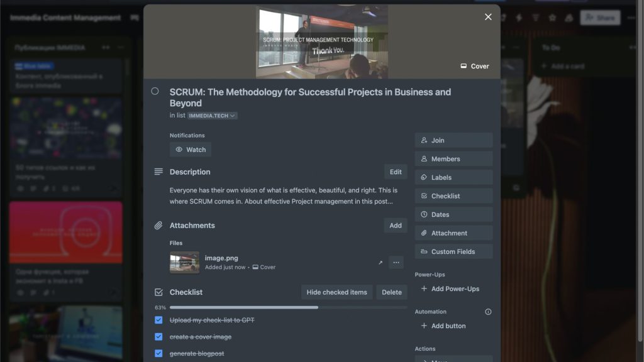Toggle Watch notifications for this card
The height and width of the screenshot is (362, 644).
click(x=191, y=150)
